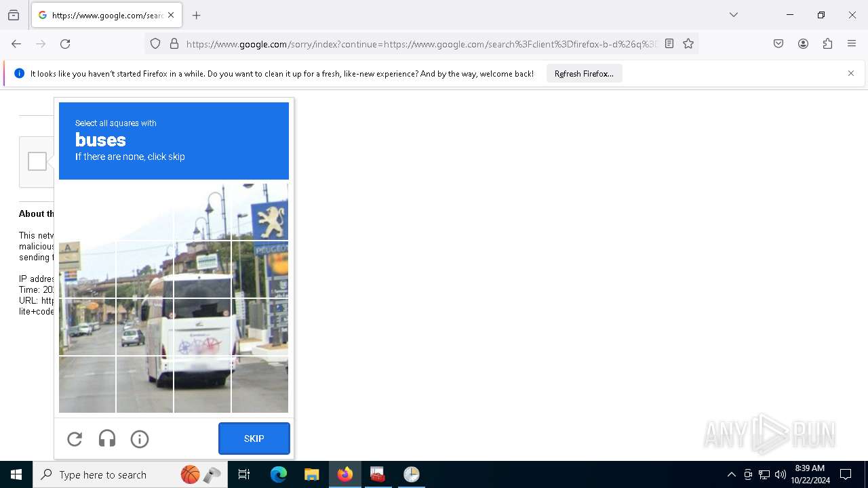This screenshot has width=868, height=488.
Task: Select the square with bus rear window
Action: click(x=203, y=327)
